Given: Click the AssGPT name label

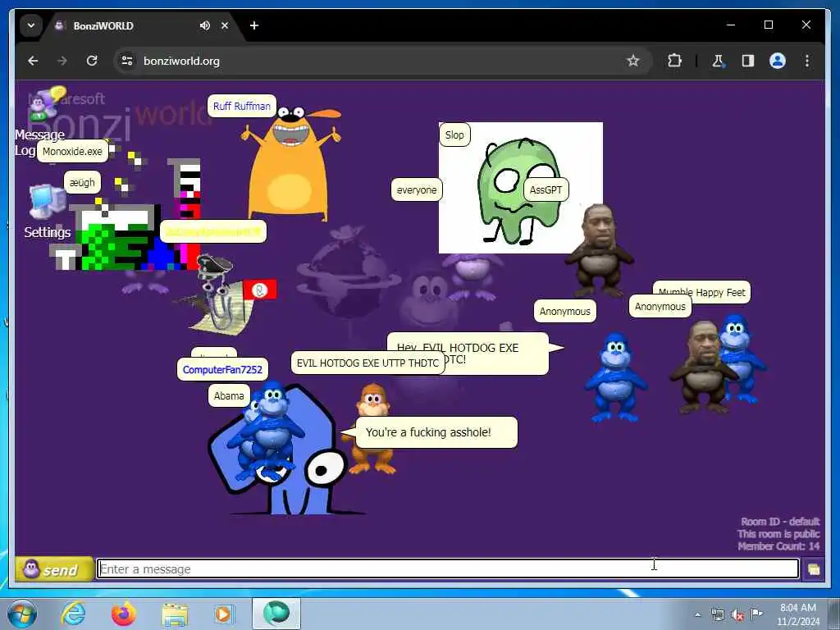Looking at the screenshot, I should click(x=546, y=190).
